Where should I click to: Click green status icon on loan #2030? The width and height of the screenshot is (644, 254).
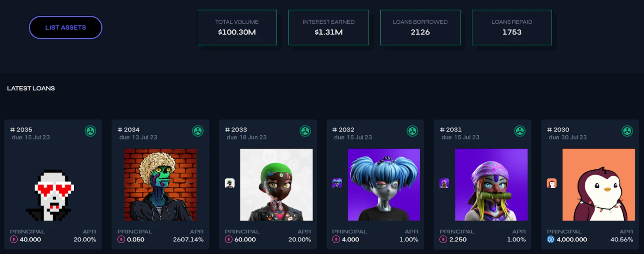(627, 131)
